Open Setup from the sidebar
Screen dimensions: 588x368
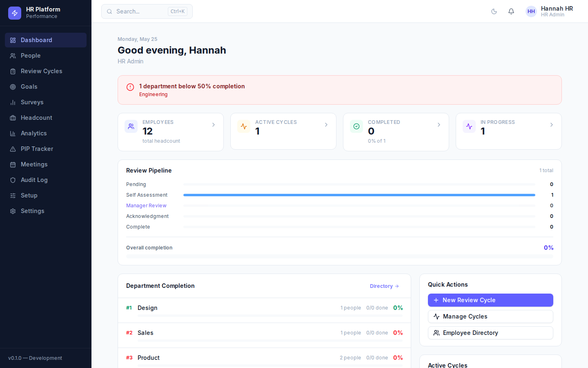(x=46, y=195)
